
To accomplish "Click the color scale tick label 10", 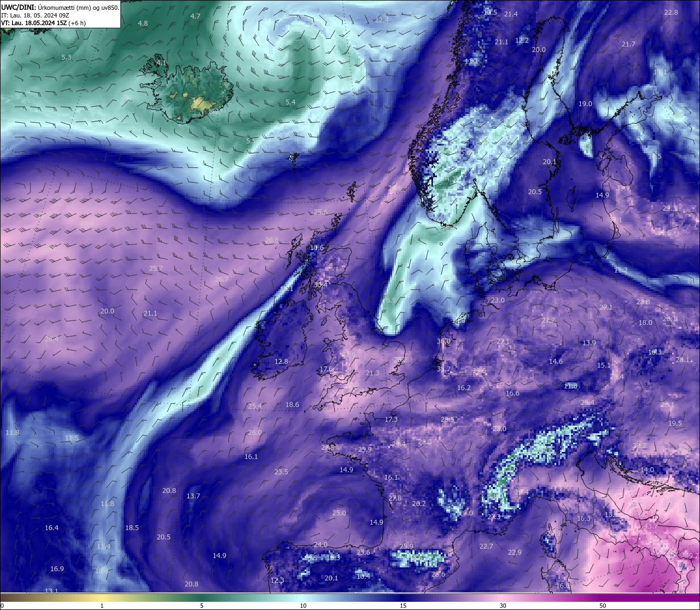I will coord(302,606).
